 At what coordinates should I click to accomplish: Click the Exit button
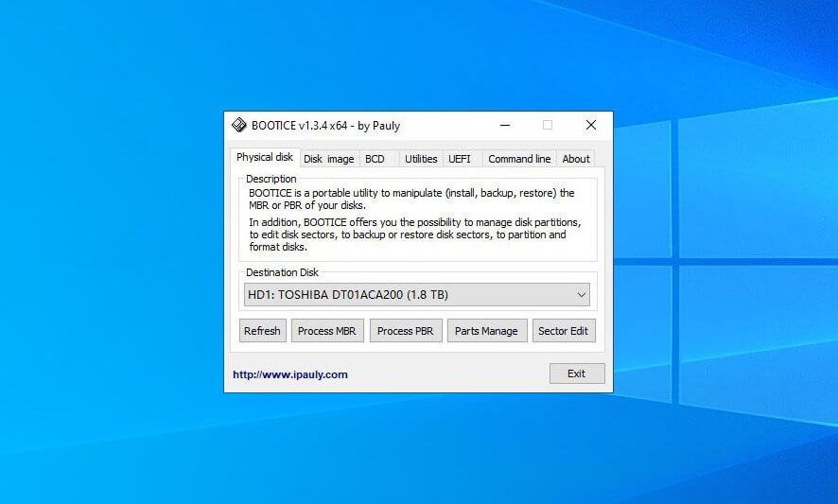click(577, 374)
